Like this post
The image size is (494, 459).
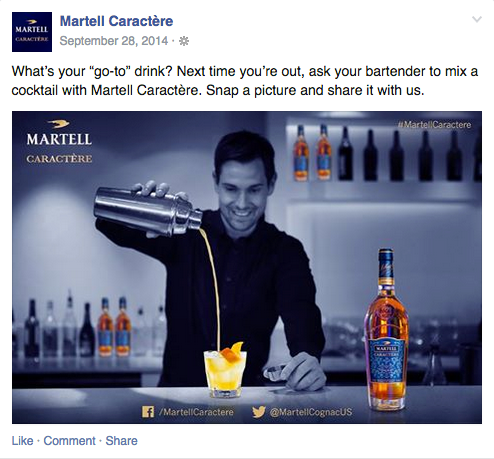pyautogui.click(x=23, y=441)
